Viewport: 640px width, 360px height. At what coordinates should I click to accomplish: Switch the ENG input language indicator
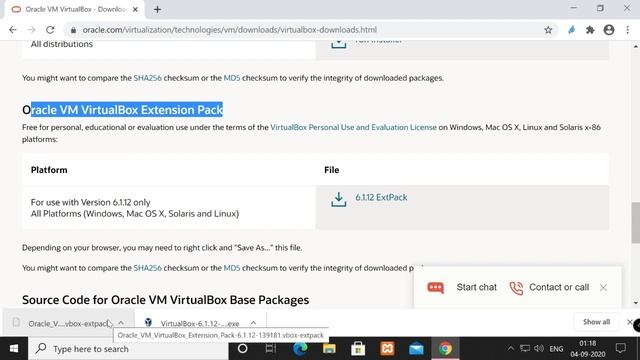tap(556, 349)
